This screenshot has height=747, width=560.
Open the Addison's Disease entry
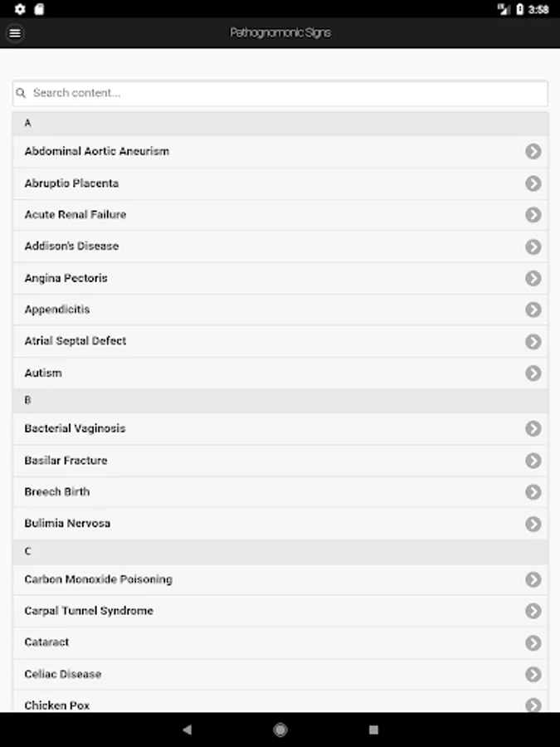pyautogui.click(x=280, y=247)
